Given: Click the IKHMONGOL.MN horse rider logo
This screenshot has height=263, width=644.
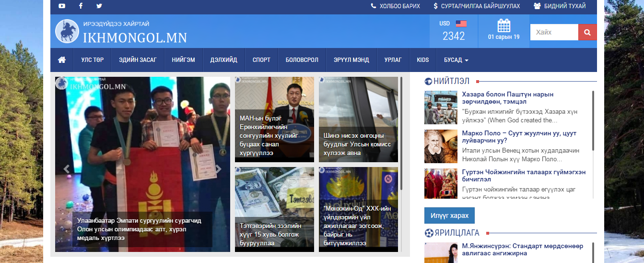Looking at the screenshot, I should tap(67, 31).
